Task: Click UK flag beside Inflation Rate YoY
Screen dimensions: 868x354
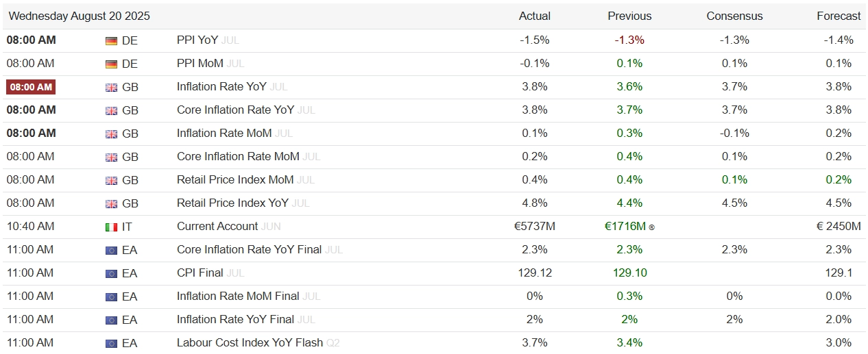Action: [111, 87]
